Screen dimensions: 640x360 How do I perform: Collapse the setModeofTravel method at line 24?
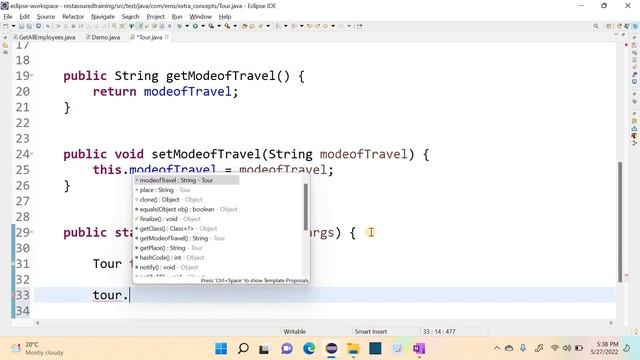32,154
